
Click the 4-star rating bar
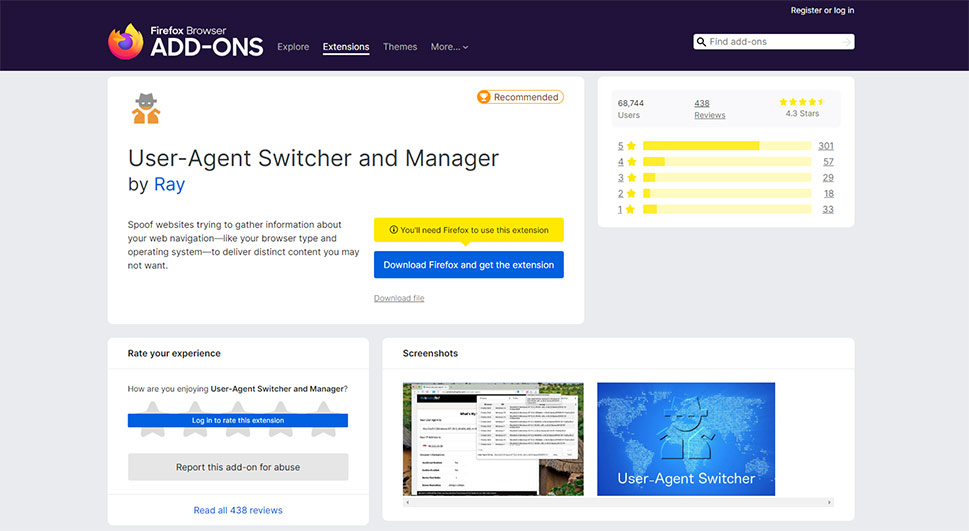point(727,162)
